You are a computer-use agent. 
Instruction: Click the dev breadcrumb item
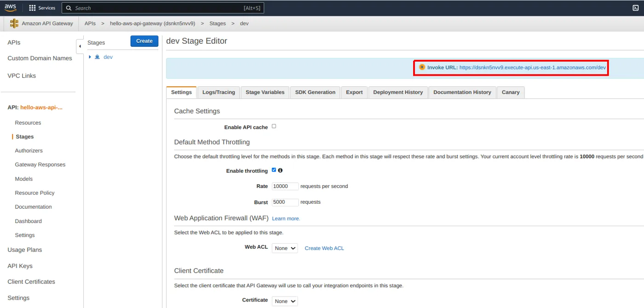pyautogui.click(x=244, y=23)
